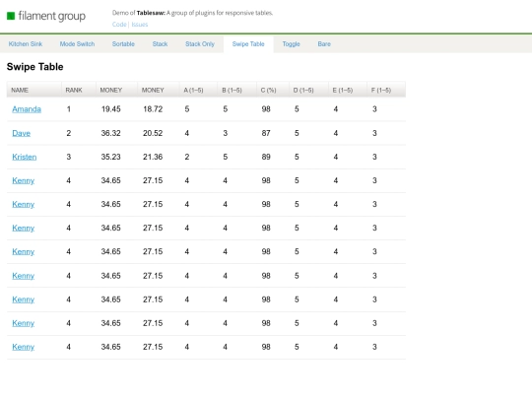Image resolution: width=532 pixels, height=399 pixels.
Task: Click the Tablesaw demo description text
Action: [x=192, y=13]
